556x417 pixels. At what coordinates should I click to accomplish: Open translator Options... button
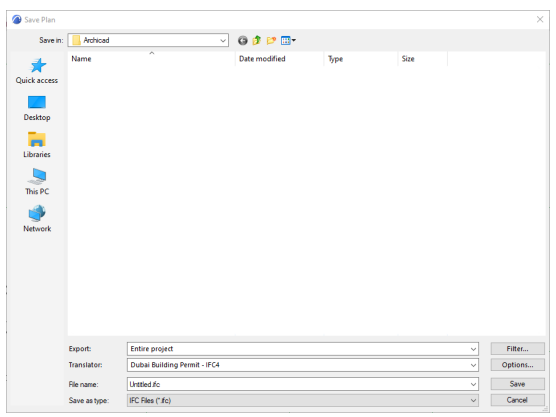517,365
